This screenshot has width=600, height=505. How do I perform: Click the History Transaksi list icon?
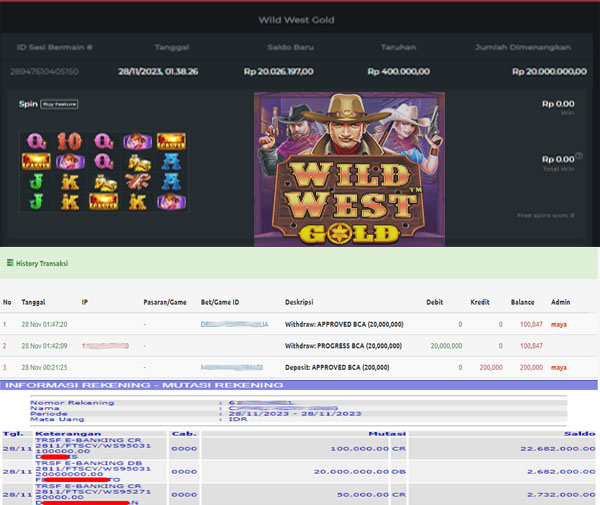pos(10,263)
